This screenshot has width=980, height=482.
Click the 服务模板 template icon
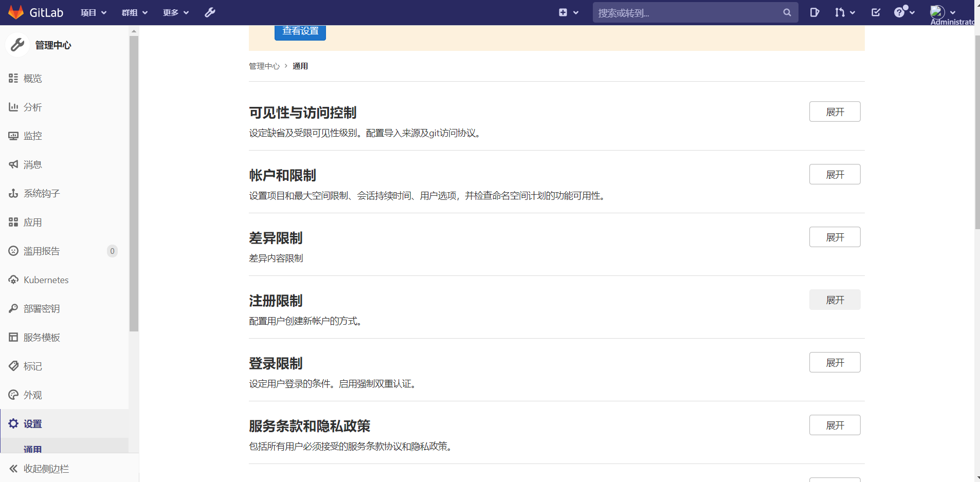click(13, 337)
